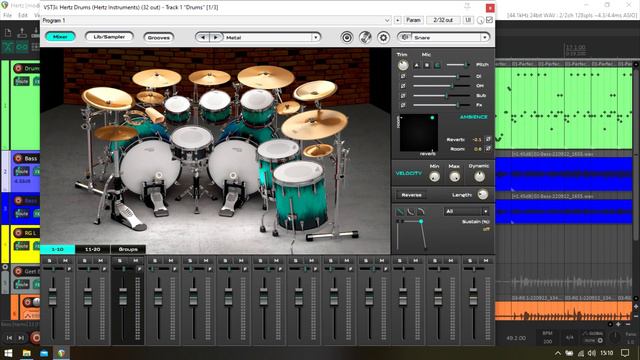Toggle the plugin bypass checkbox near UI button

coord(489,20)
